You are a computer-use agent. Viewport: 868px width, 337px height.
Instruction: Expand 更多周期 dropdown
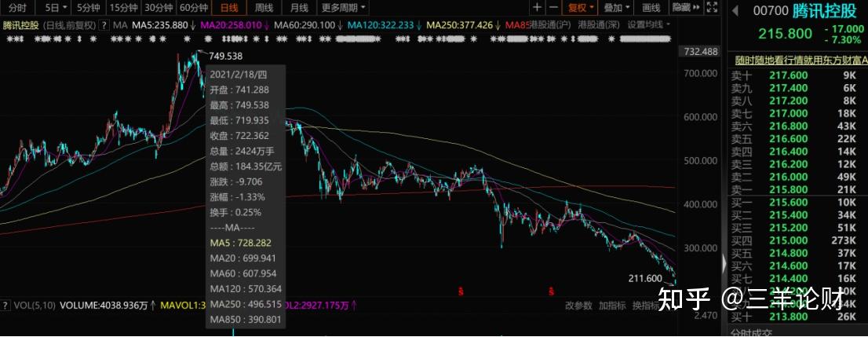point(343,7)
